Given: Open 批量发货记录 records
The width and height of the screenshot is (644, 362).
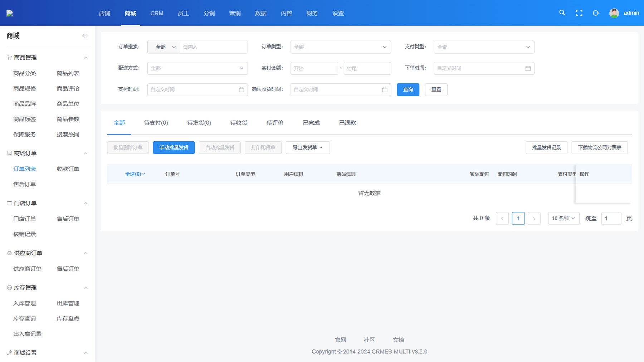Looking at the screenshot, I should pos(546,147).
